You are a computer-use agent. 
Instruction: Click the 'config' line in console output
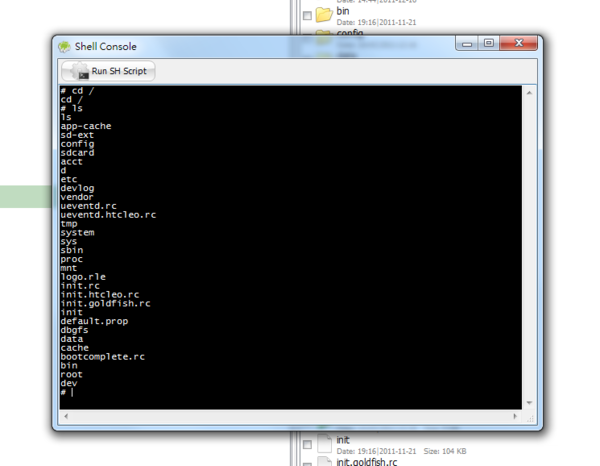[77, 144]
